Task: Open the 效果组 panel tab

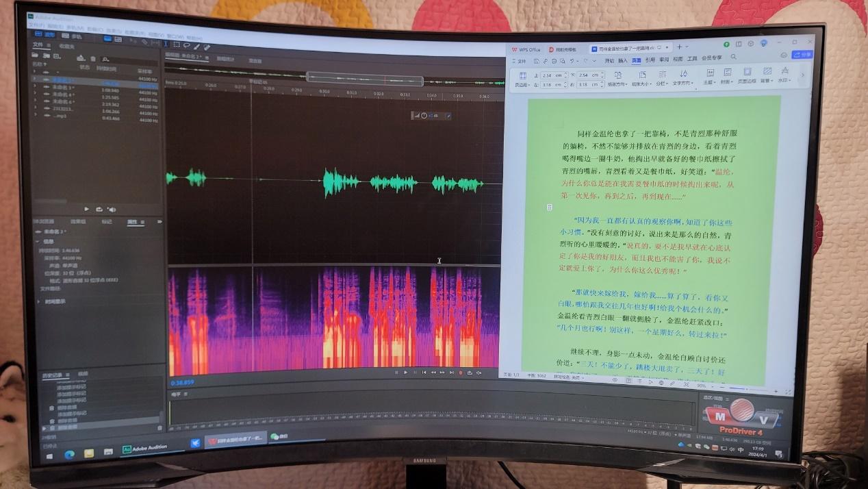Action: [x=78, y=222]
